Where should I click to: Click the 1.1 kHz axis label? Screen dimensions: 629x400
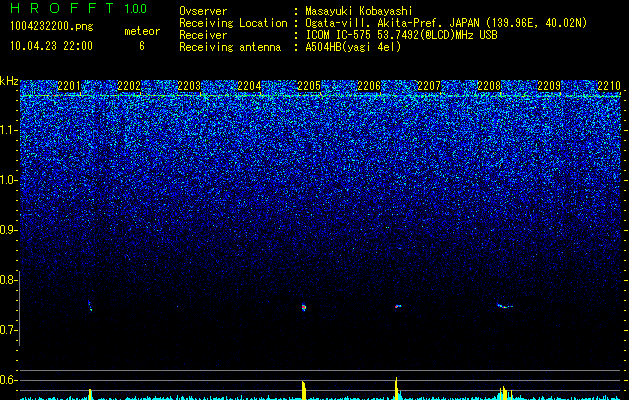click(9, 130)
